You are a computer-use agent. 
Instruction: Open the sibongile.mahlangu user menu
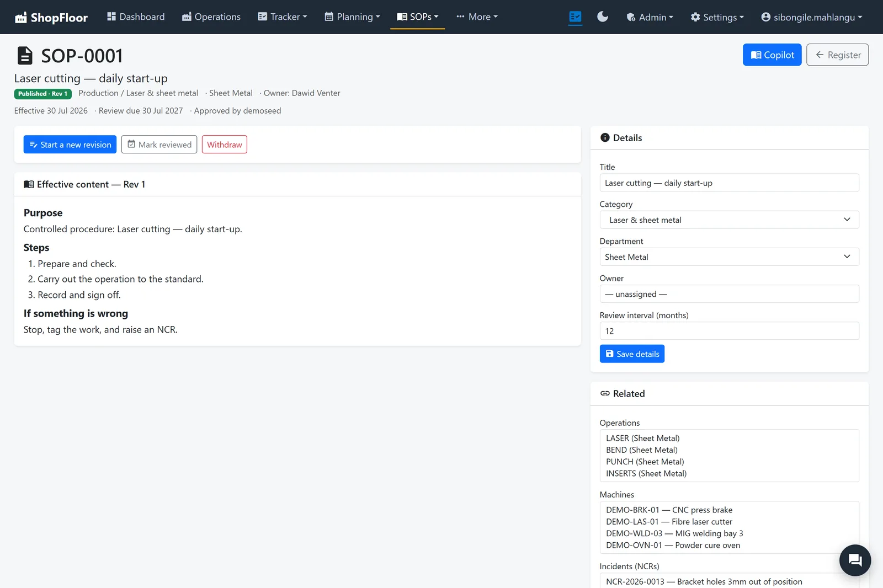811,17
